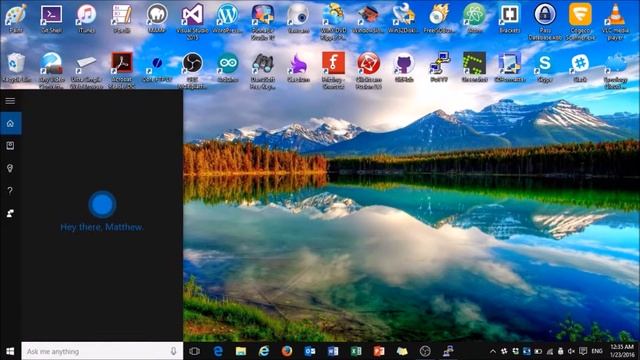
Task: Launch the PuTTY desktop shortcut
Action: click(x=439, y=68)
